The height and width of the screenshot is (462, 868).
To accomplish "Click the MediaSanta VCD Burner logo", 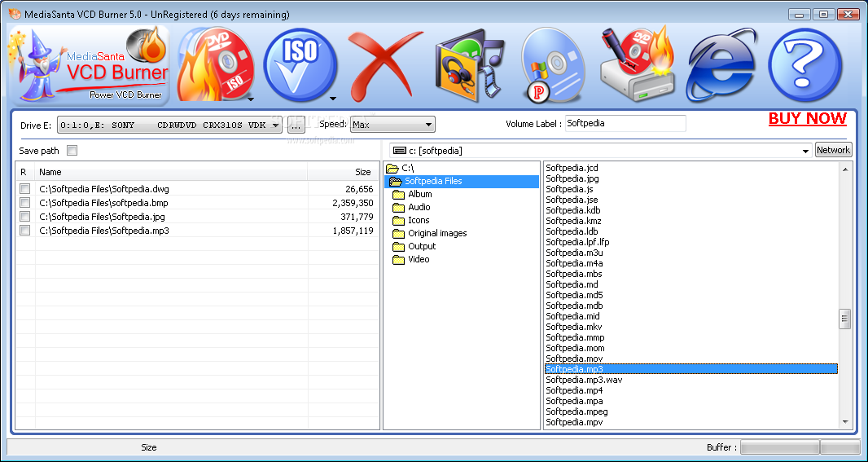I will (90, 65).
